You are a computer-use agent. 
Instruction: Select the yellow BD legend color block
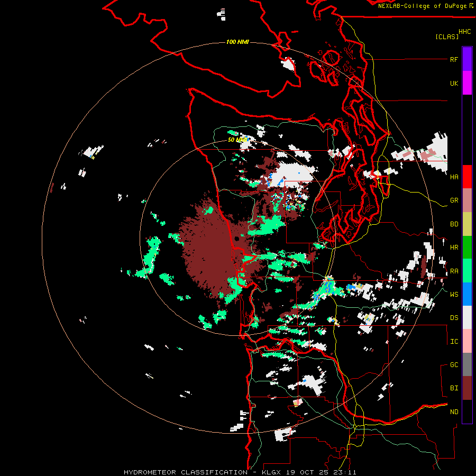pyautogui.click(x=467, y=224)
